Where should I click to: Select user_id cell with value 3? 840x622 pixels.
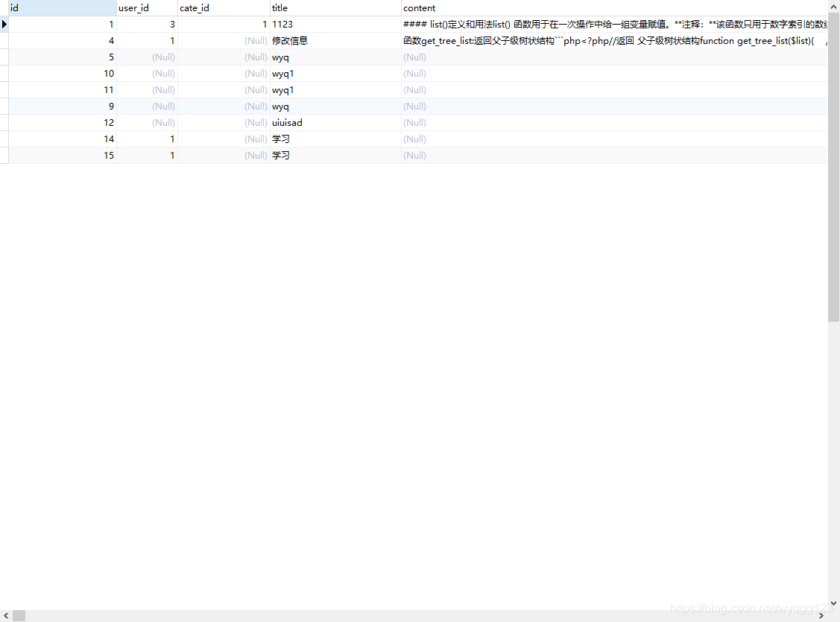pos(148,24)
